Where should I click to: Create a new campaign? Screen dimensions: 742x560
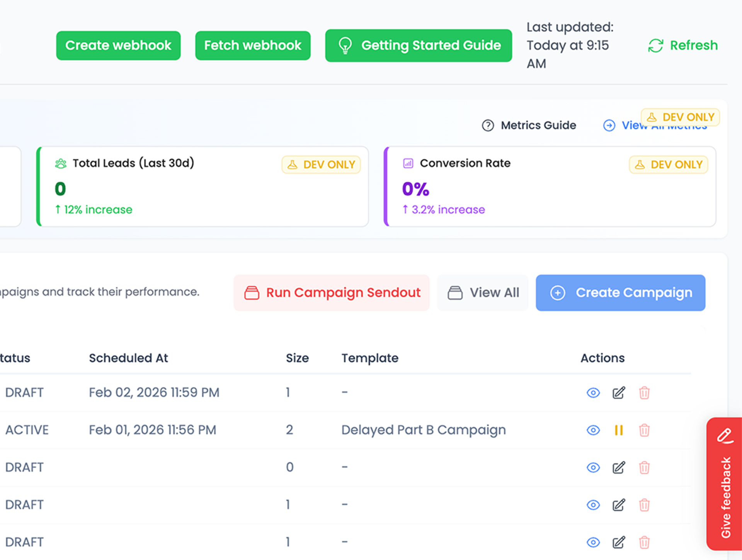(x=620, y=293)
